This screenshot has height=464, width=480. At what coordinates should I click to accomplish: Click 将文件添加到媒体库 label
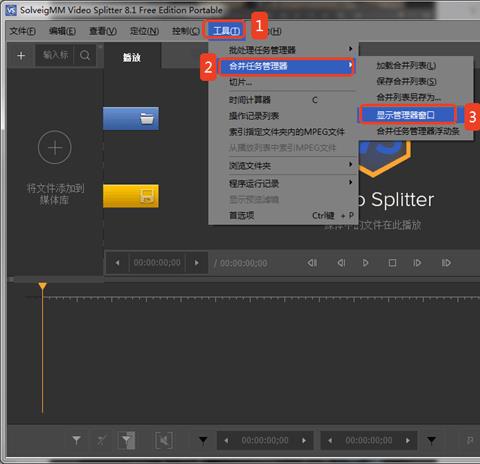click(55, 194)
